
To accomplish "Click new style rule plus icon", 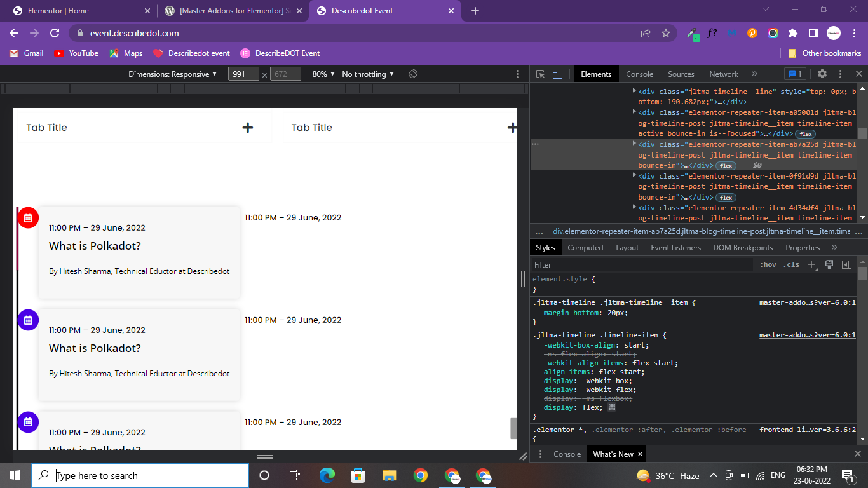I will click(811, 264).
